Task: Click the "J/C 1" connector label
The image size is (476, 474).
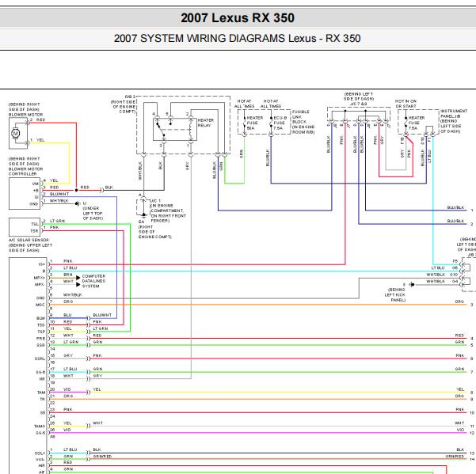Action: pyautogui.click(x=155, y=201)
